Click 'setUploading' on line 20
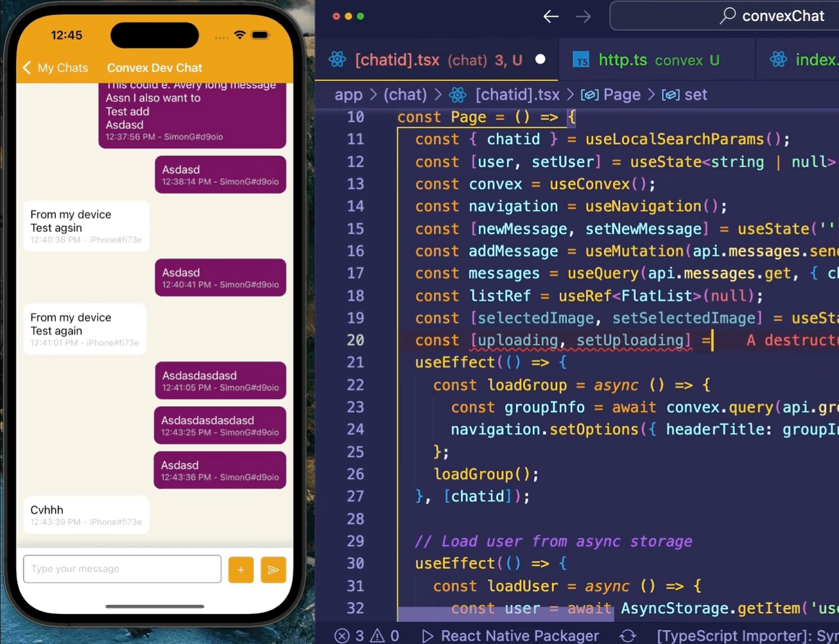The width and height of the screenshot is (839, 644). [x=630, y=340]
